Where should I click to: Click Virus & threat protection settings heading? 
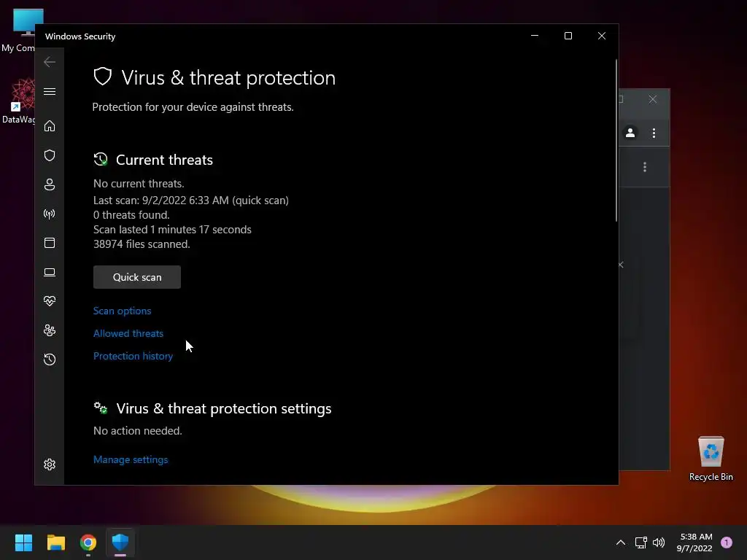tap(224, 408)
